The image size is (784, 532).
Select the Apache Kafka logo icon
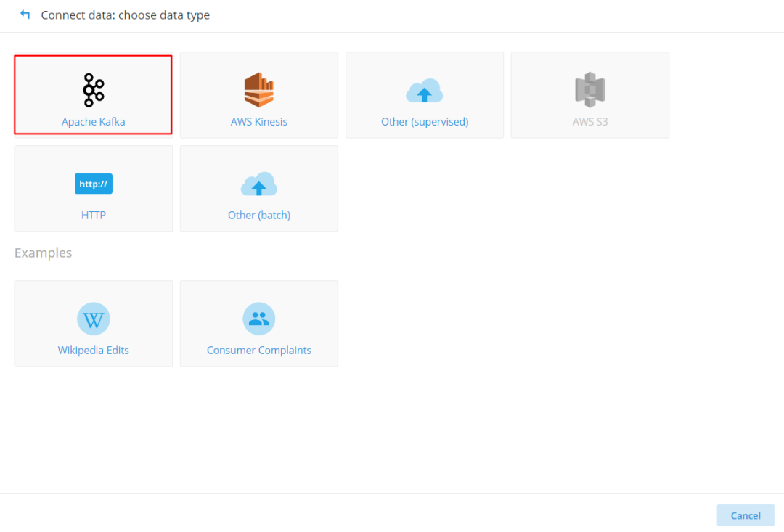(94, 90)
